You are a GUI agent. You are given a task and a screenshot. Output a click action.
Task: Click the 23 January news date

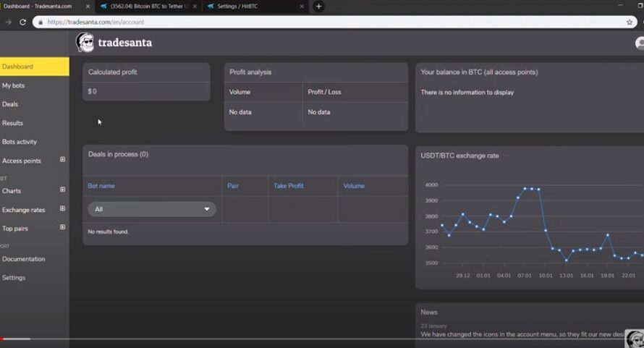(433, 326)
